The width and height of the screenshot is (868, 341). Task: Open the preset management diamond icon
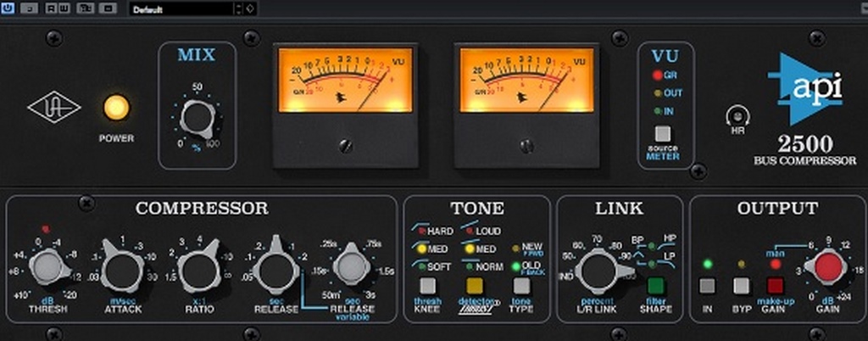pos(250,8)
